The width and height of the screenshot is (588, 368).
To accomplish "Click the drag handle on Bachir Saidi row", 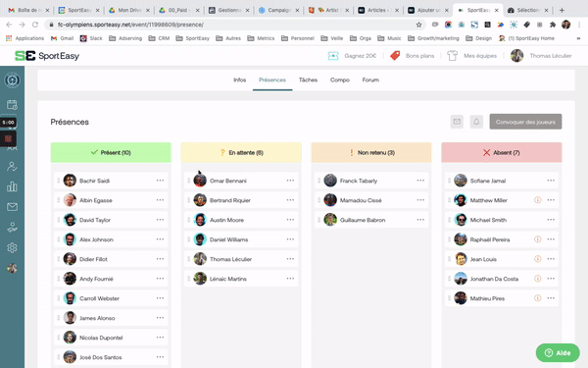I will coord(59,181).
